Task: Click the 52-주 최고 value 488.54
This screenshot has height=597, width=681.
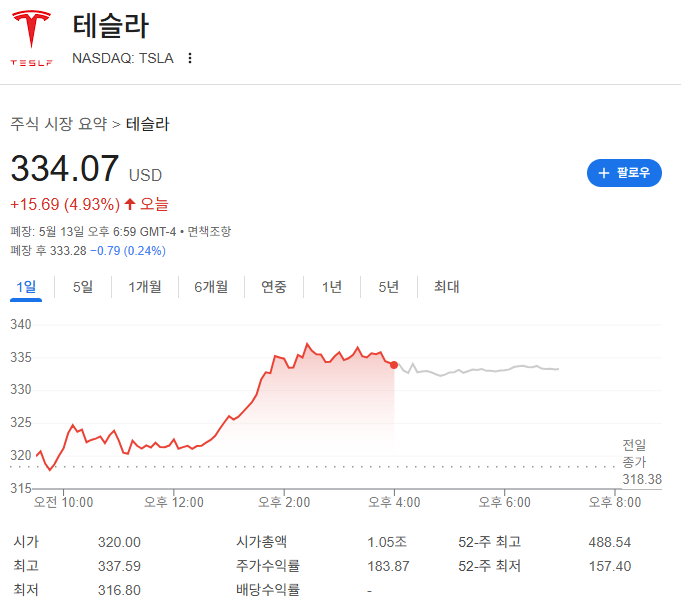Action: (610, 542)
